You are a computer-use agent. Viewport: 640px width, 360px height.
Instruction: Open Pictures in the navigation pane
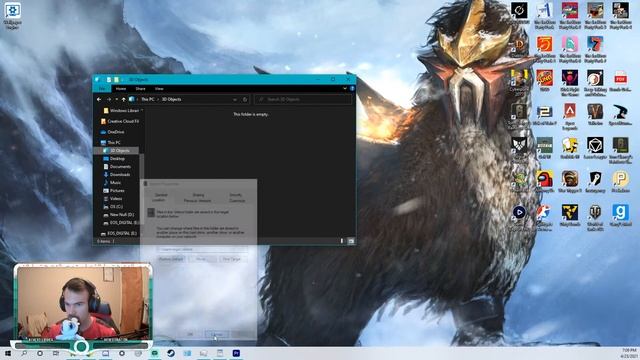click(x=114, y=191)
